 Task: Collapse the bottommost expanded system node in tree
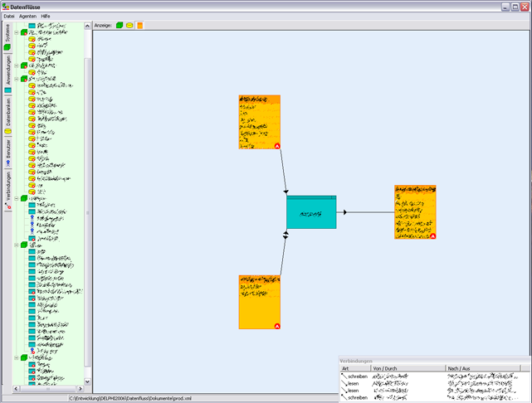(x=17, y=358)
